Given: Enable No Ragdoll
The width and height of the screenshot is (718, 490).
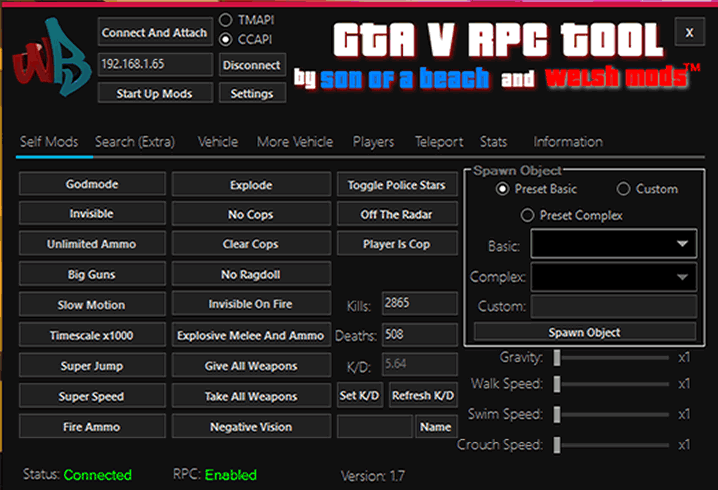Looking at the screenshot, I should click(251, 274).
